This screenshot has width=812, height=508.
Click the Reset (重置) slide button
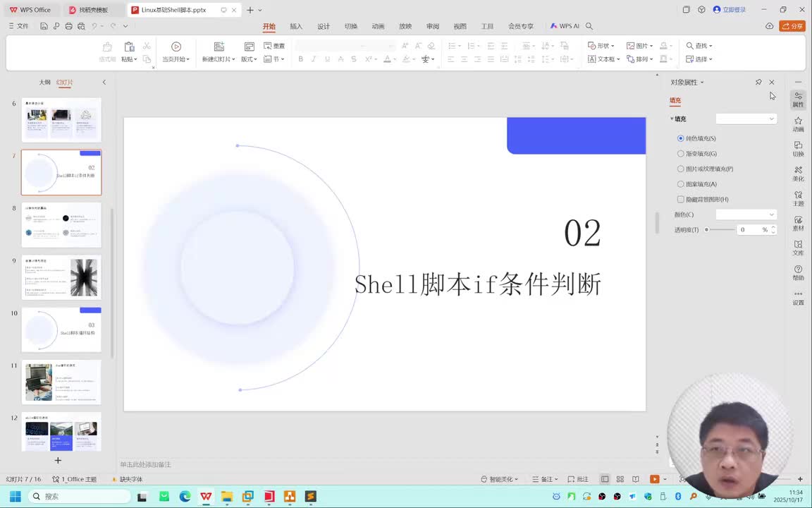pyautogui.click(x=274, y=46)
